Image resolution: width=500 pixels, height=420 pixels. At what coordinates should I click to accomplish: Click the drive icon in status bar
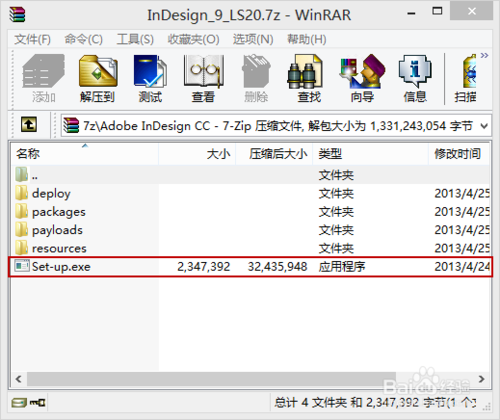tap(19, 403)
